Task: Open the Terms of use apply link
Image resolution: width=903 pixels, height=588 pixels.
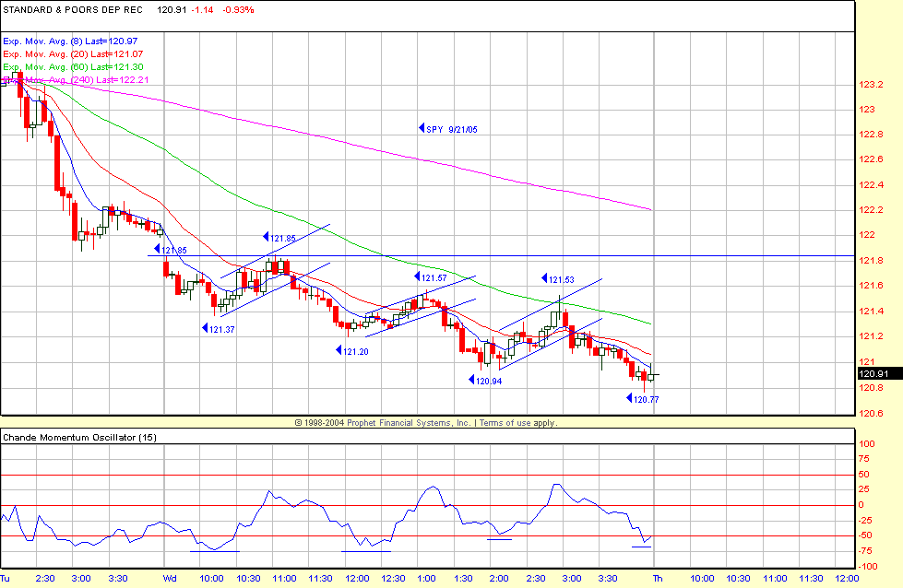Action: (x=517, y=422)
